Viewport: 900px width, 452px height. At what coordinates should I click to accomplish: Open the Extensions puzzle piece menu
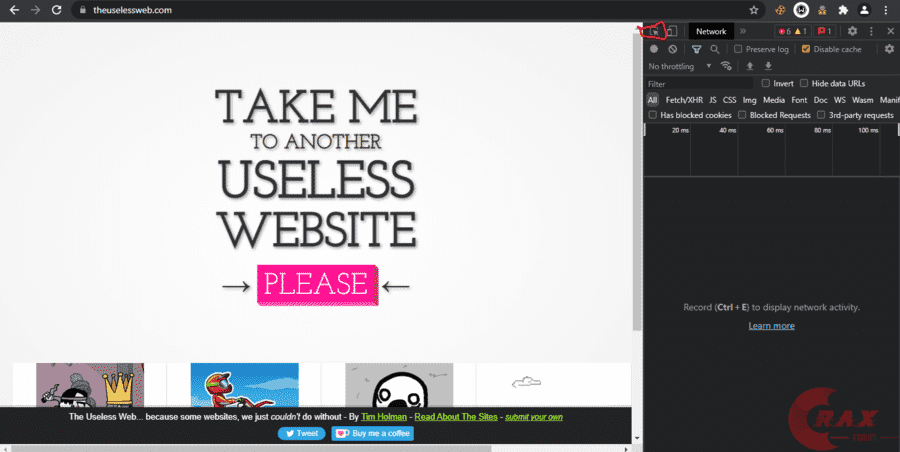(x=843, y=10)
